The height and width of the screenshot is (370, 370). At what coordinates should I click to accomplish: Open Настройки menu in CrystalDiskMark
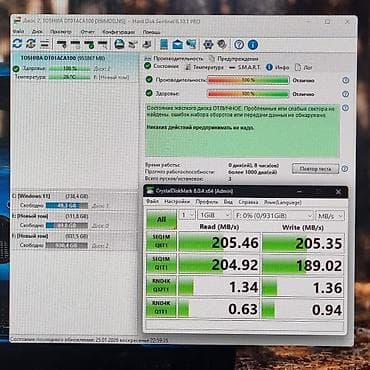coord(177,202)
